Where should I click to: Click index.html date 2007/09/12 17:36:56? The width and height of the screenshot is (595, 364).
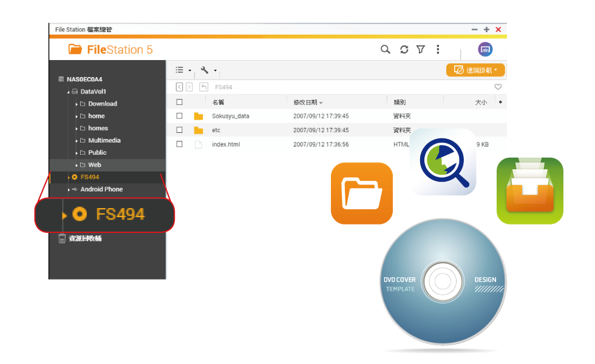pos(321,144)
